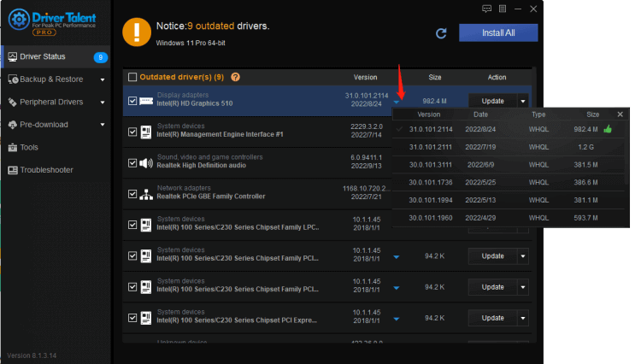Click the orange help question mark icon
641x364 pixels.
(235, 77)
